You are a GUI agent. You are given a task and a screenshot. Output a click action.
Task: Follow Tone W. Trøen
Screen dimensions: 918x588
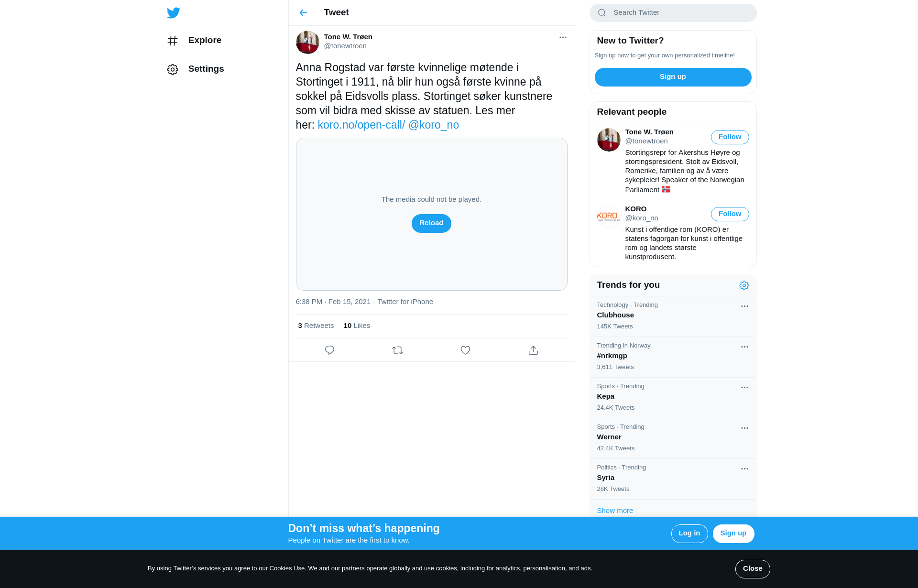tap(730, 137)
